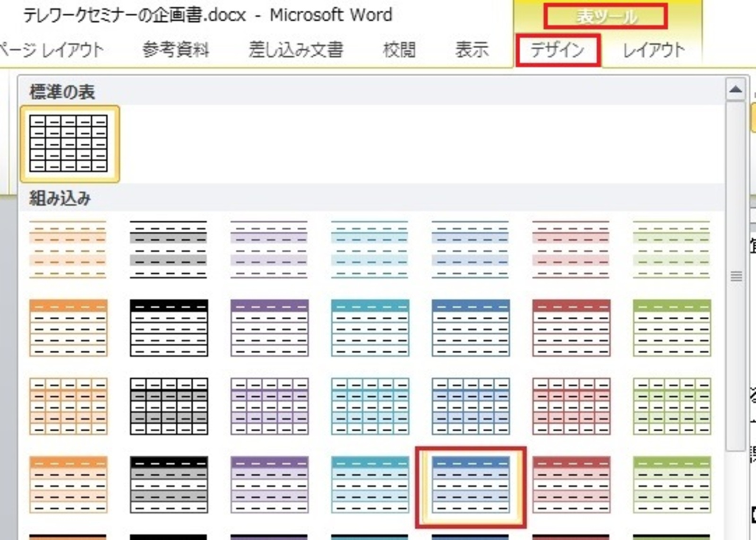The image size is (756, 540).
Task: Choose green light shading style in first built-in row
Action: [672, 249]
